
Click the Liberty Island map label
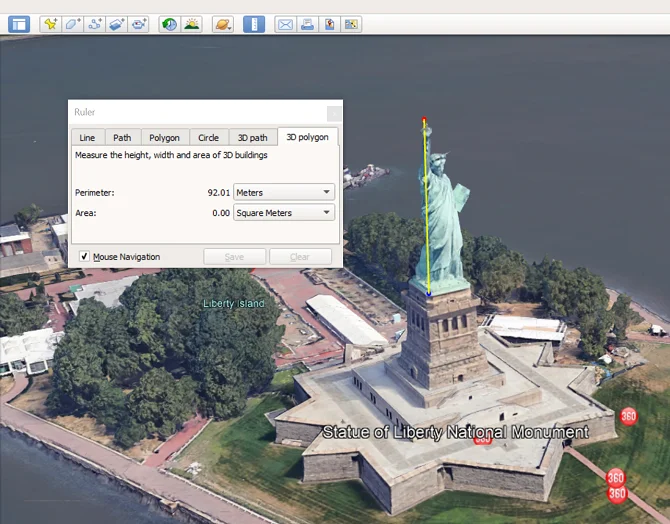[x=233, y=303]
